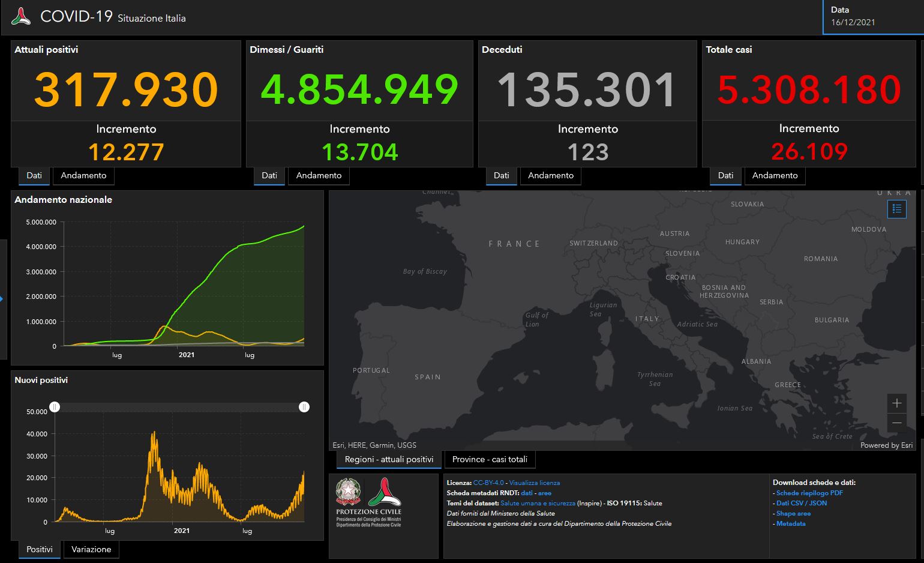Select the right handle of Nuovi positivi slider
Image resolution: width=924 pixels, height=563 pixels.
[x=304, y=407]
